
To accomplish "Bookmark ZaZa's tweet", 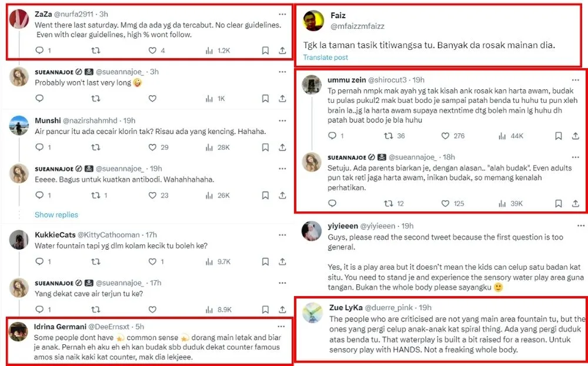I will (x=265, y=51).
